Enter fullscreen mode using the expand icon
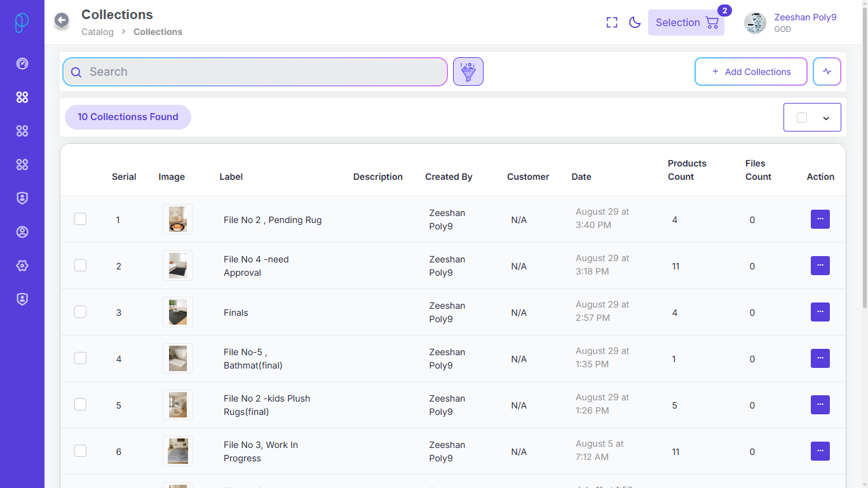Screen dimensions: 868x488 click(x=612, y=23)
